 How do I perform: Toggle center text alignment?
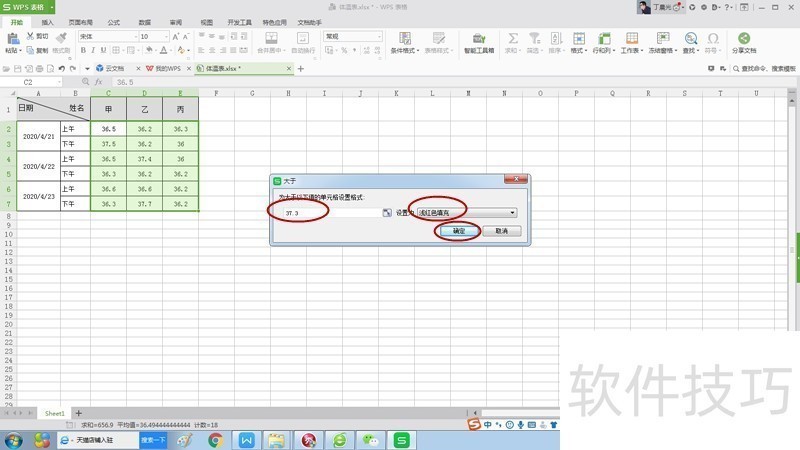[212, 50]
